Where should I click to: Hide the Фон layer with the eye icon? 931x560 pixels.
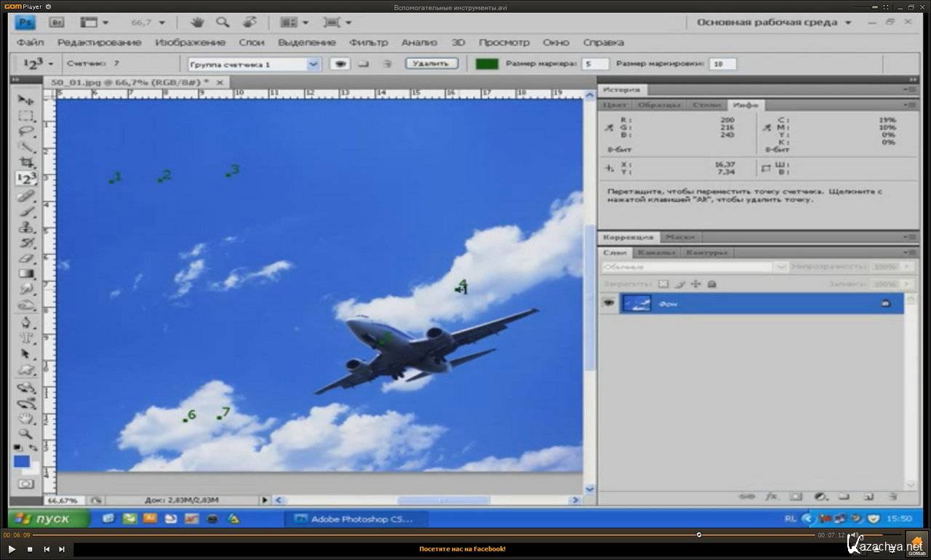click(608, 303)
